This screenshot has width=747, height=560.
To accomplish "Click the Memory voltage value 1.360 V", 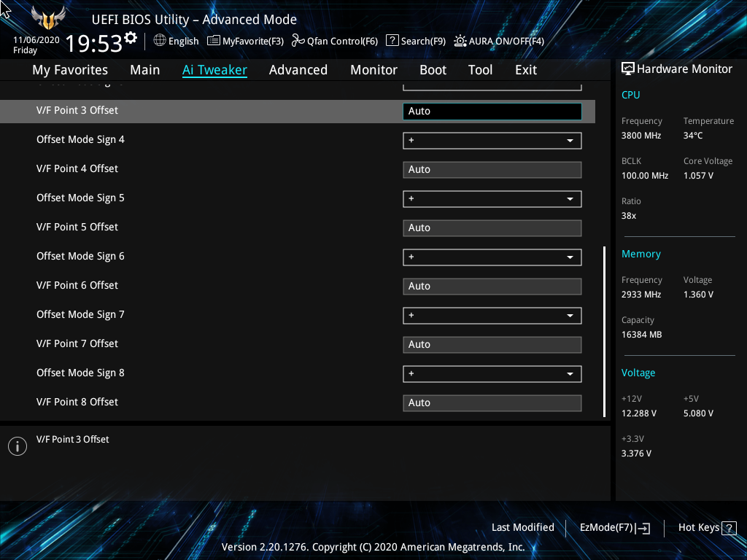I will (x=698, y=295).
